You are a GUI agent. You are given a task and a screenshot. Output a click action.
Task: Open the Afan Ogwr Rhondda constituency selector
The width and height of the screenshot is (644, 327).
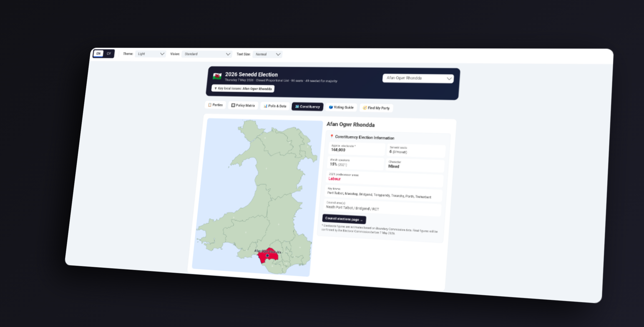(x=418, y=78)
